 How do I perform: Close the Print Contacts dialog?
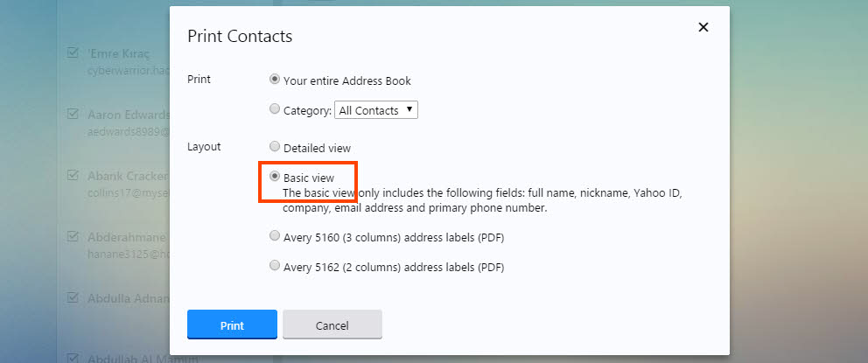coord(703,28)
